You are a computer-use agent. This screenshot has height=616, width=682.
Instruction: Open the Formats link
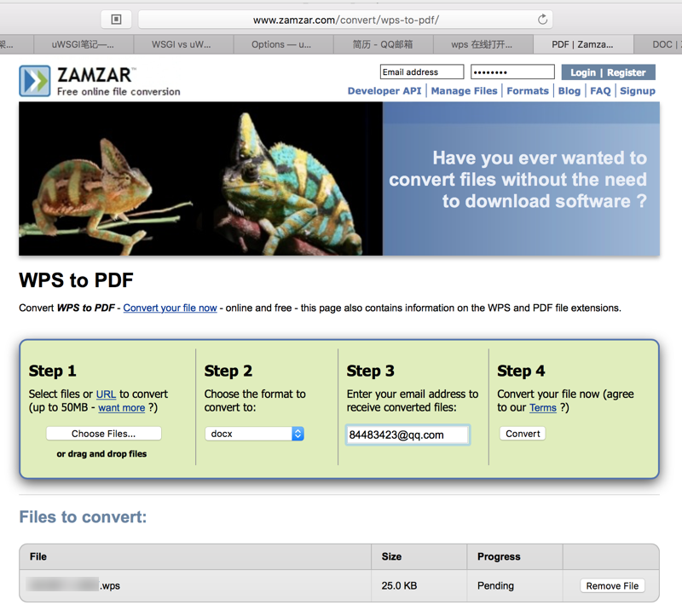pos(528,91)
